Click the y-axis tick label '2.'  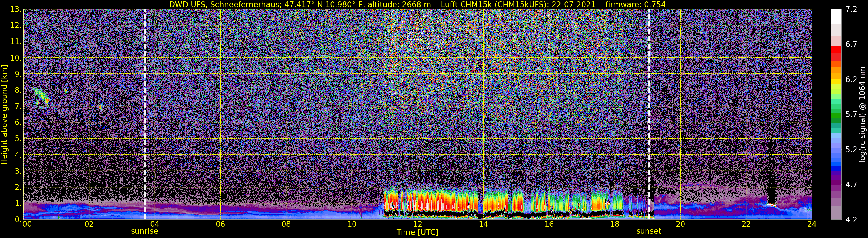tap(18, 188)
